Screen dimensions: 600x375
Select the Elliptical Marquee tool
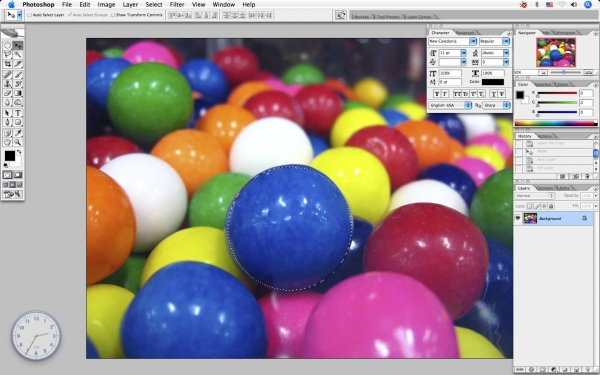[x=7, y=46]
